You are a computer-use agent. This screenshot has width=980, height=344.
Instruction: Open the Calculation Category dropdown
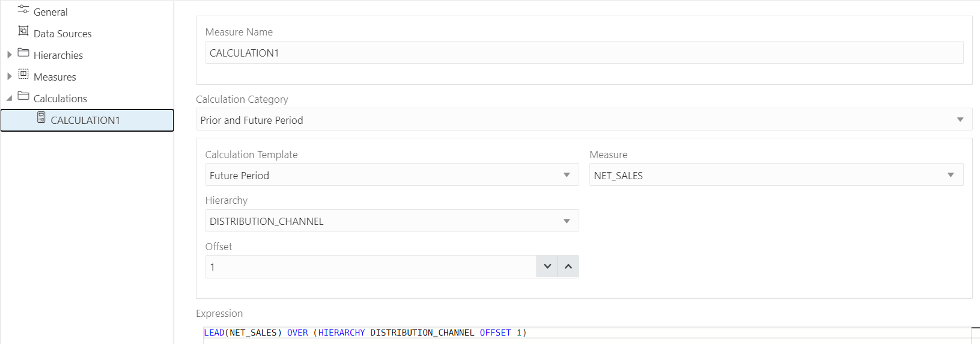click(583, 120)
